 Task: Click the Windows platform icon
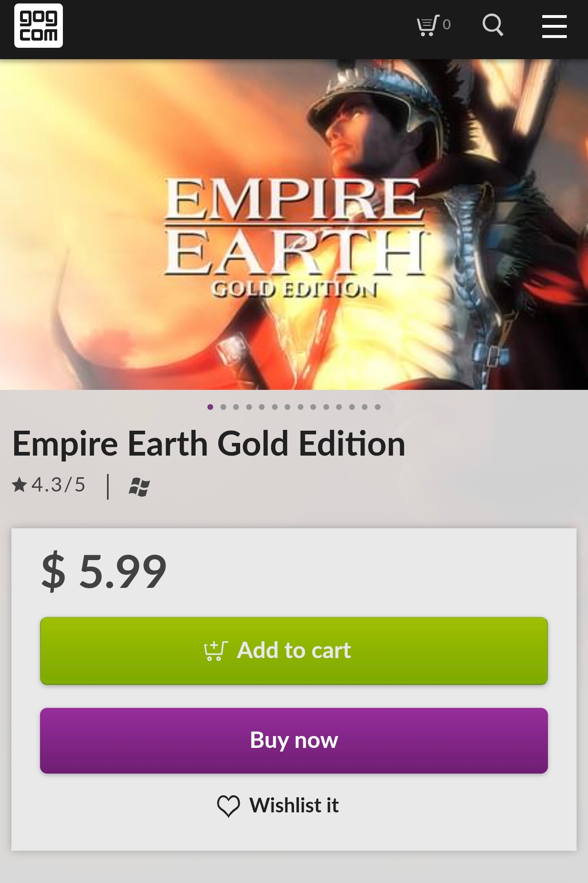(139, 487)
